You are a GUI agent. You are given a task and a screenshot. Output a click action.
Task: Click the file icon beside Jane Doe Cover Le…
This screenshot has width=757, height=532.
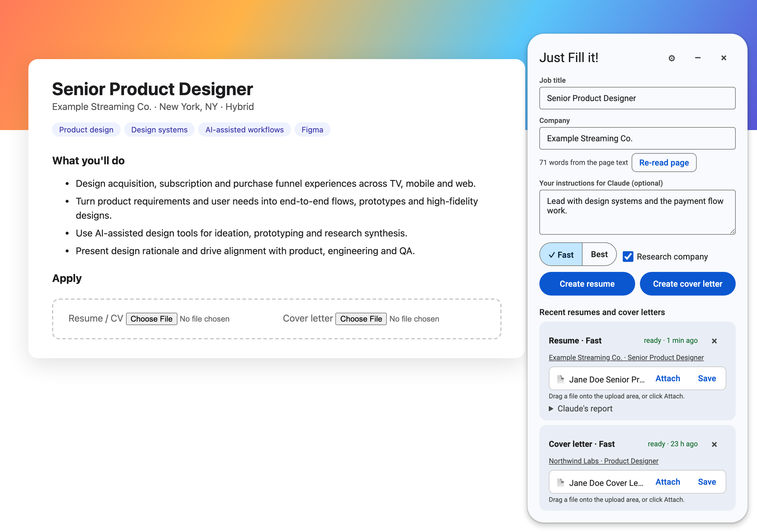click(560, 483)
